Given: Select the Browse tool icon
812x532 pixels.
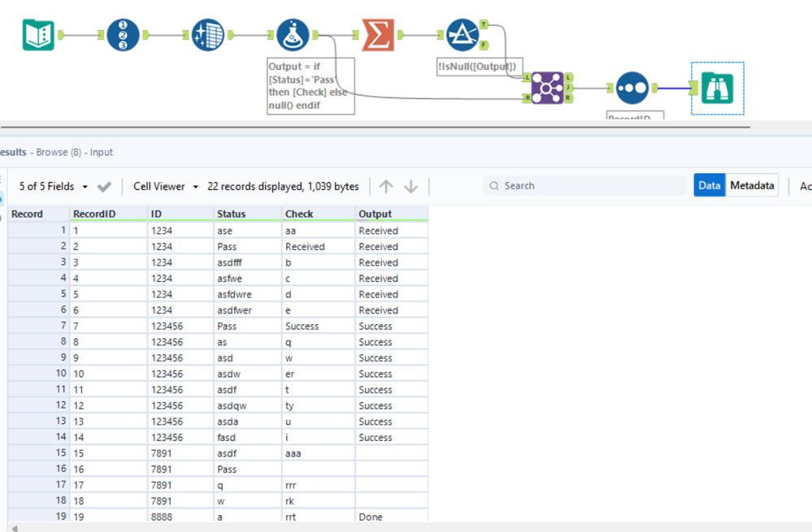Looking at the screenshot, I should [717, 88].
